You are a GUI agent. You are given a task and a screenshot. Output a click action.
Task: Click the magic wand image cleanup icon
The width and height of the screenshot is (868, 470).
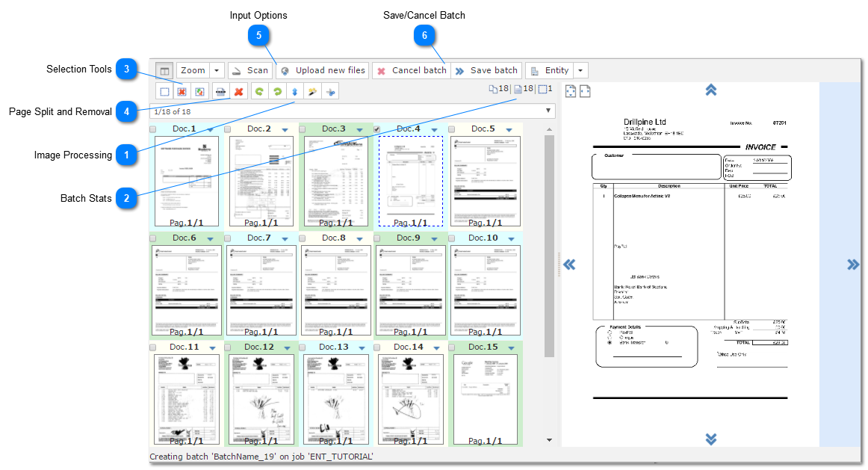[313, 92]
